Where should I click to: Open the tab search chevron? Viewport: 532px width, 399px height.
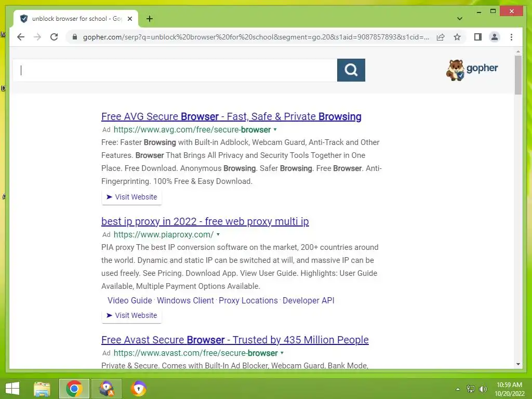pyautogui.click(x=459, y=19)
